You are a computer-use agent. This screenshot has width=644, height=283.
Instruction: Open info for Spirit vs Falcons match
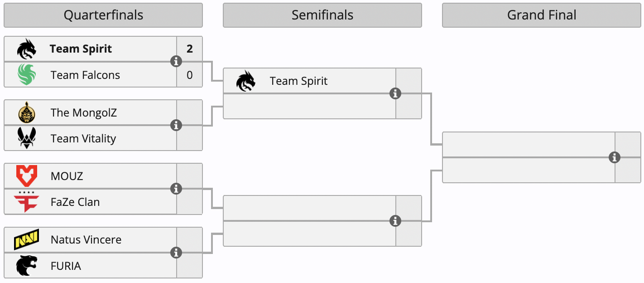(x=176, y=61)
